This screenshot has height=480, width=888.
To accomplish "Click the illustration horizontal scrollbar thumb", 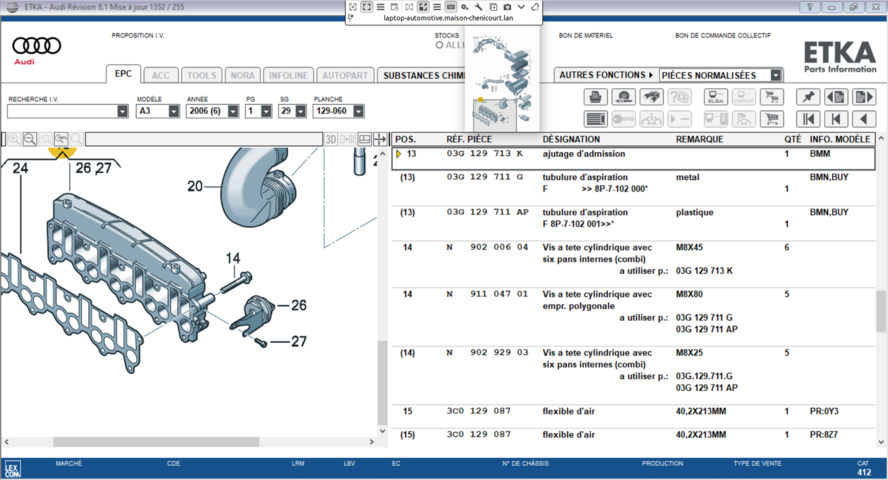I will (x=156, y=442).
